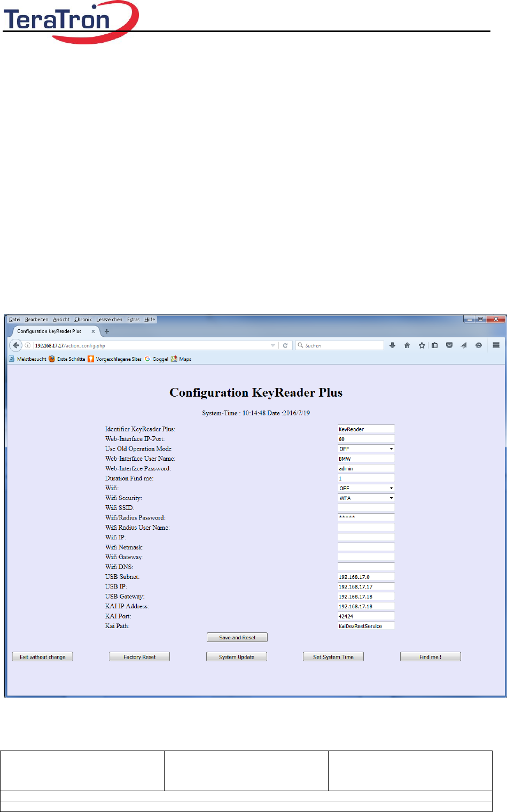Click the Duration Find me field

366,478
